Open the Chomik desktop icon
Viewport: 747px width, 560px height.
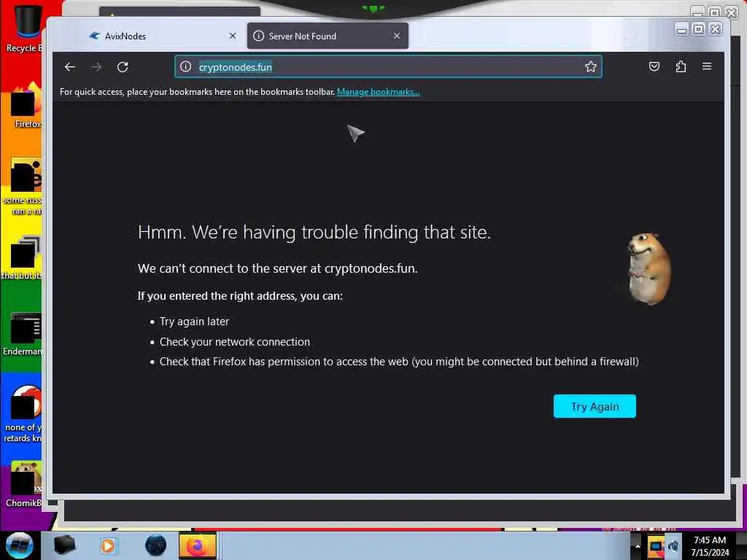(x=24, y=485)
